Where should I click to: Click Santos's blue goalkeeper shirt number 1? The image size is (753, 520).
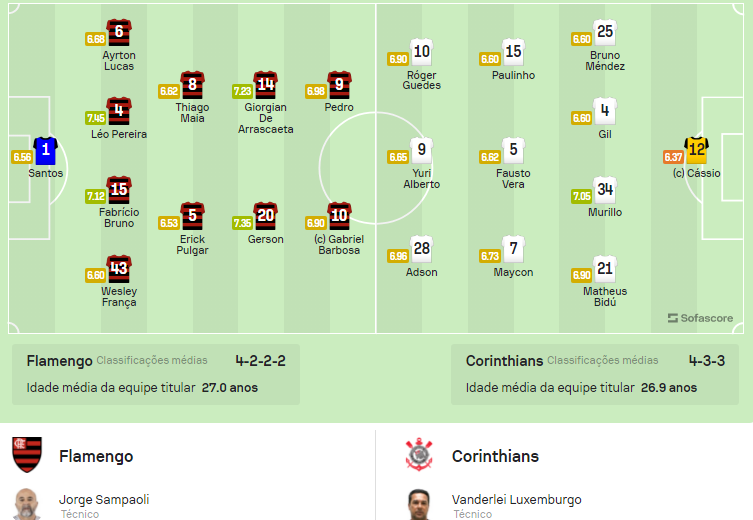(x=46, y=151)
